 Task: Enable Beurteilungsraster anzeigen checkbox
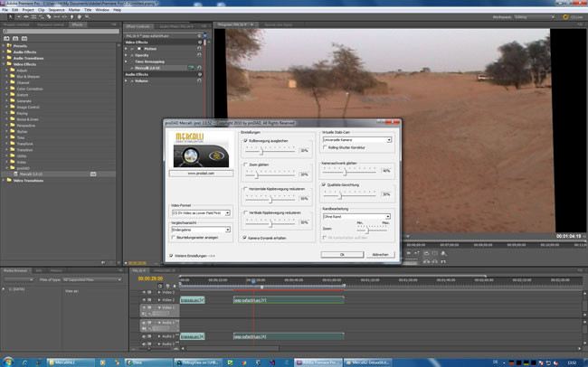click(x=174, y=237)
